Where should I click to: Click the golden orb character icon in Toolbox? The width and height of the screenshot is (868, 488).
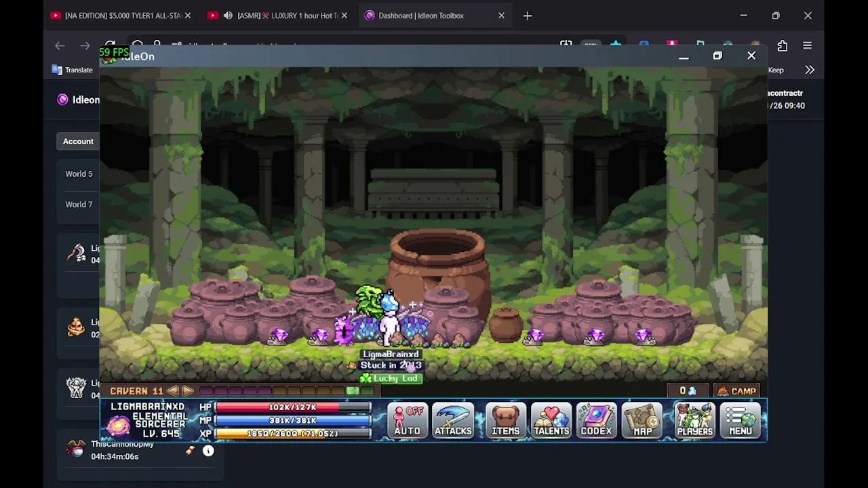(76, 327)
